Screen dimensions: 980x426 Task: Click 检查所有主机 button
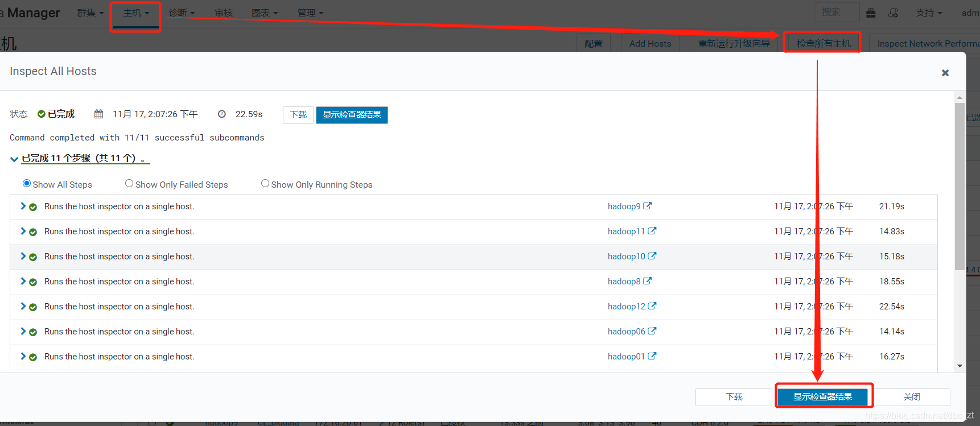(x=823, y=43)
